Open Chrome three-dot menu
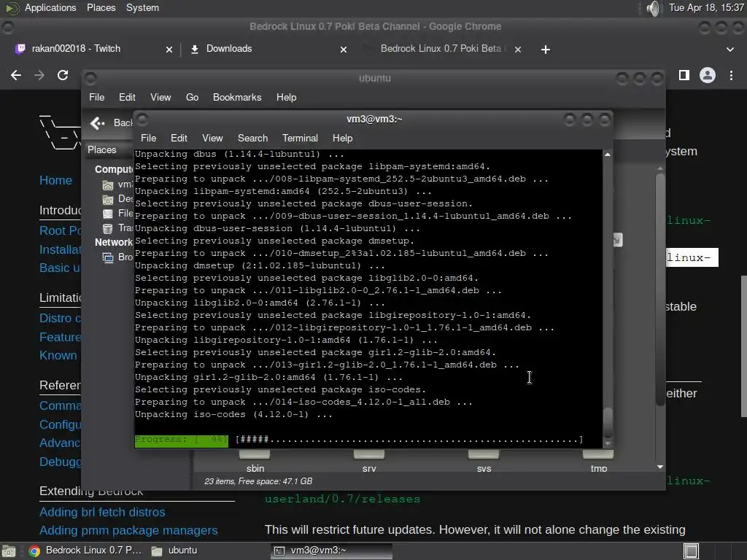Screen dimensions: 747x560 pyautogui.click(x=731, y=75)
